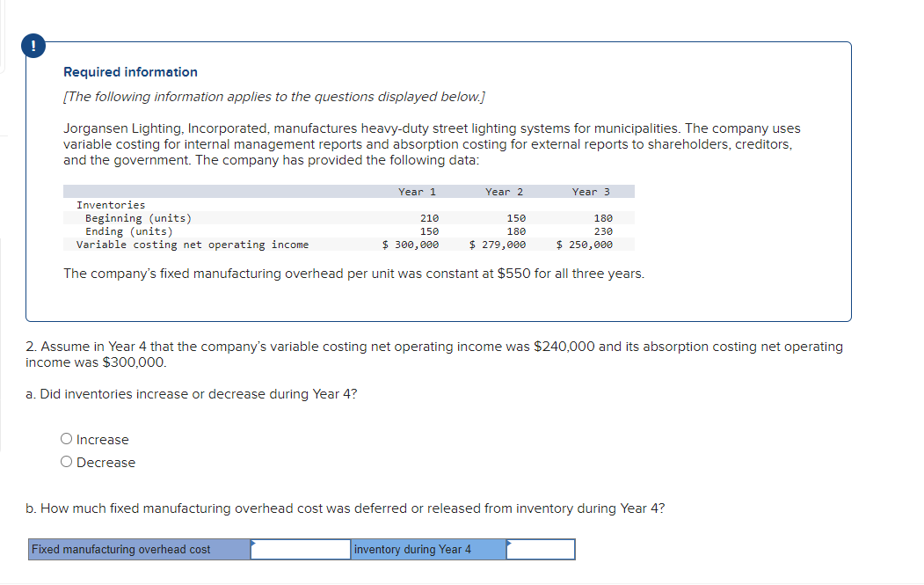The width and height of the screenshot is (924, 585).
Task: Click the inventory during Year 4 label cell
Action: [x=428, y=549]
